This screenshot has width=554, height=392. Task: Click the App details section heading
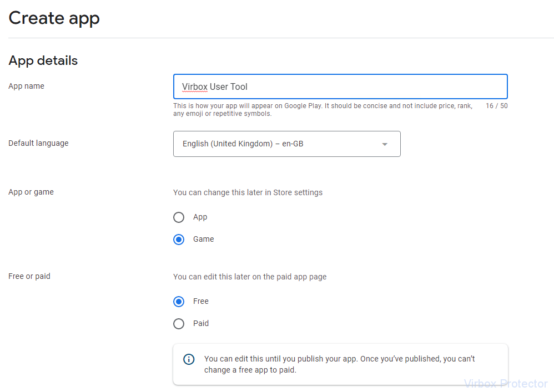tap(43, 60)
